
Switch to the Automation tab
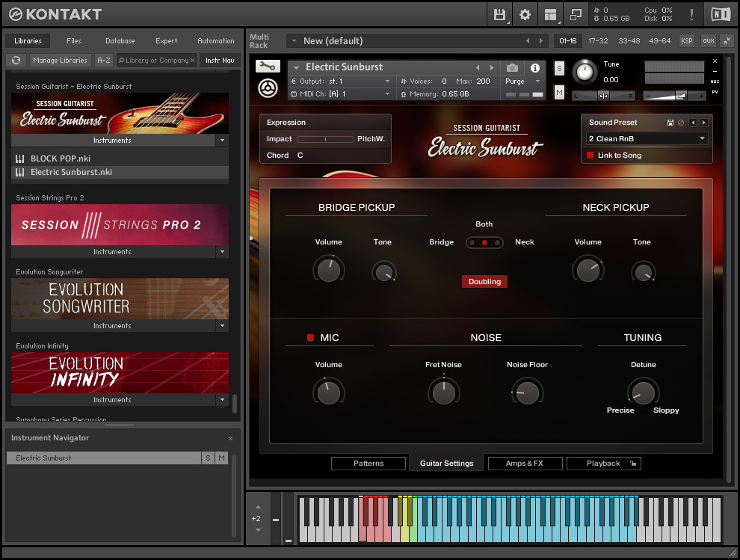216,41
